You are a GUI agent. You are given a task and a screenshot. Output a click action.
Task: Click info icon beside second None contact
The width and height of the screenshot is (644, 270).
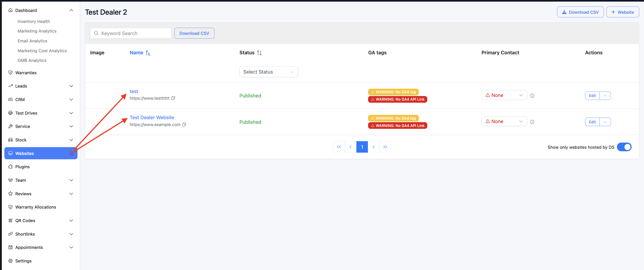pos(532,122)
